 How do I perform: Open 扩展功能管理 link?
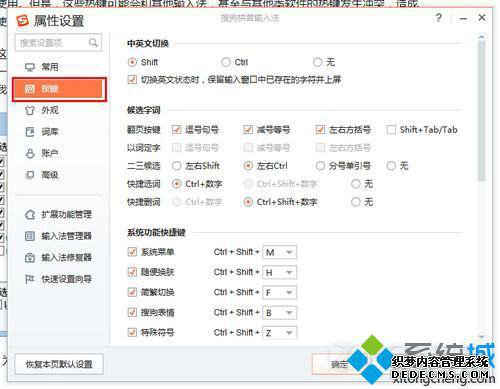tap(66, 214)
